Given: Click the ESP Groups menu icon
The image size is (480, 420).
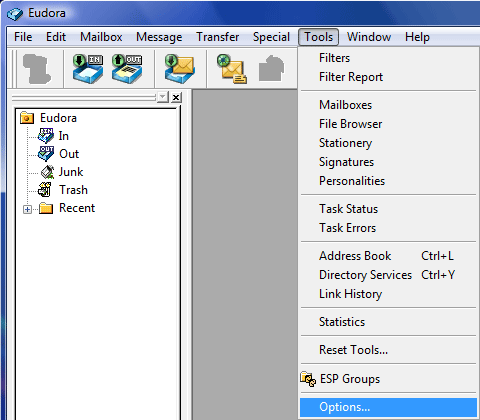Looking at the screenshot, I should pyautogui.click(x=308, y=379).
